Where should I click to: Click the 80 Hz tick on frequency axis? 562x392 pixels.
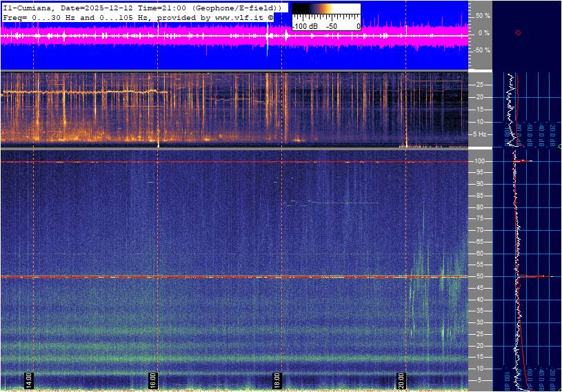[x=478, y=207]
